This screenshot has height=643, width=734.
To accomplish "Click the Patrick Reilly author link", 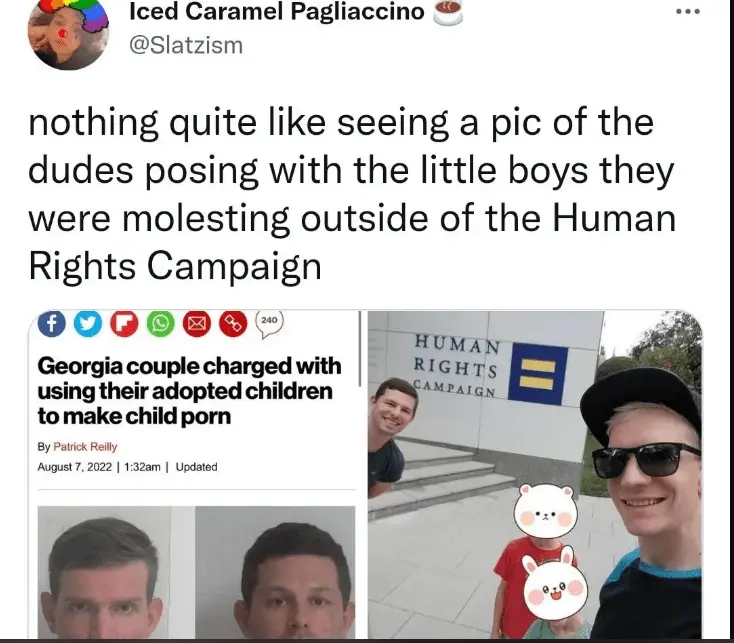I will (85, 446).
